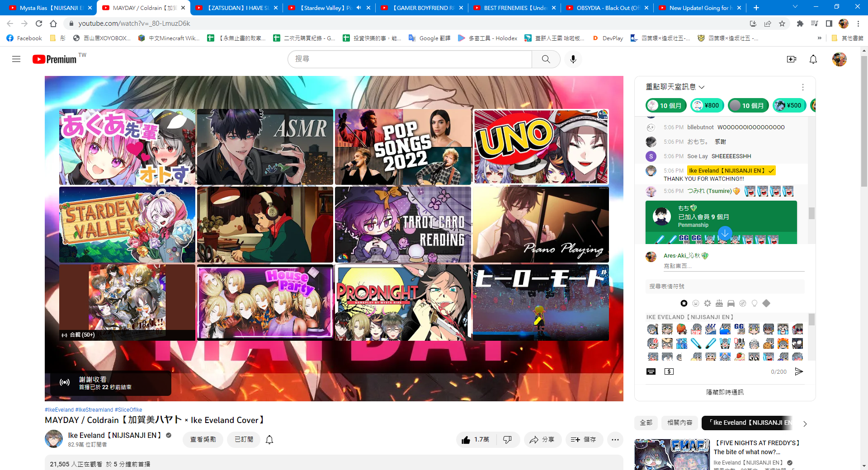Toggle the 已訂閱 subscribed button
The image size is (868, 470).
pos(244,439)
